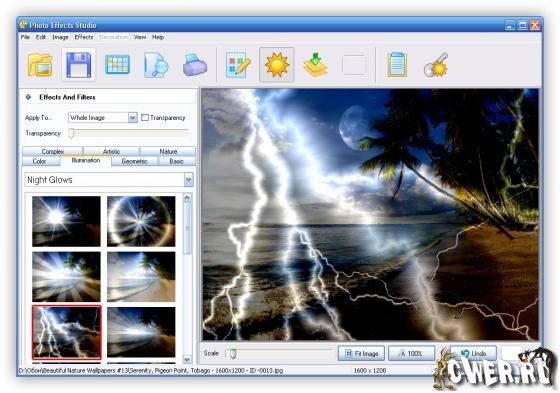Click the Undo button
The width and height of the screenshot is (560, 393).
pos(473,353)
